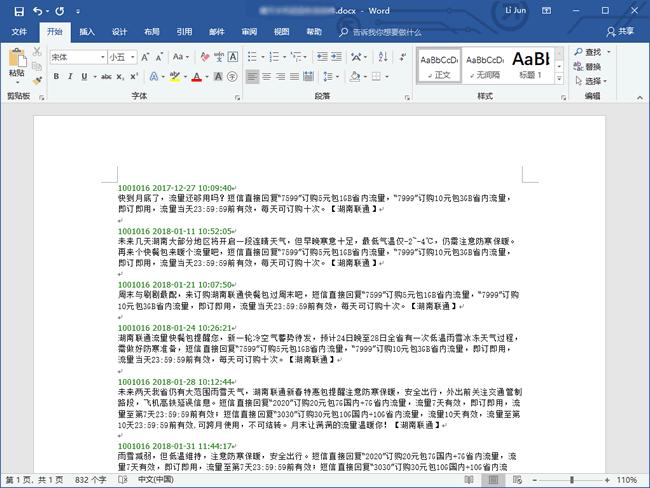Click the zoom in plus button
This screenshot has width=650, height=488.
click(607, 480)
